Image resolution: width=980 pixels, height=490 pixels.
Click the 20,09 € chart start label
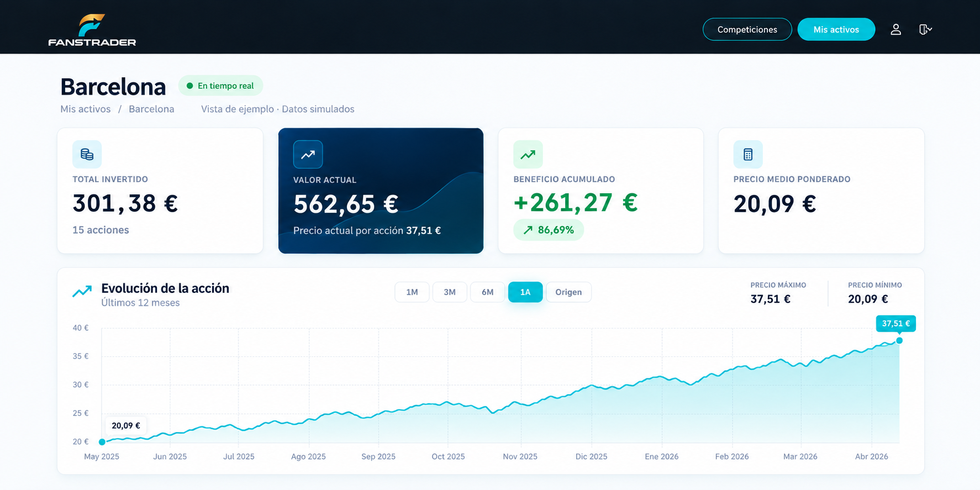(x=126, y=425)
